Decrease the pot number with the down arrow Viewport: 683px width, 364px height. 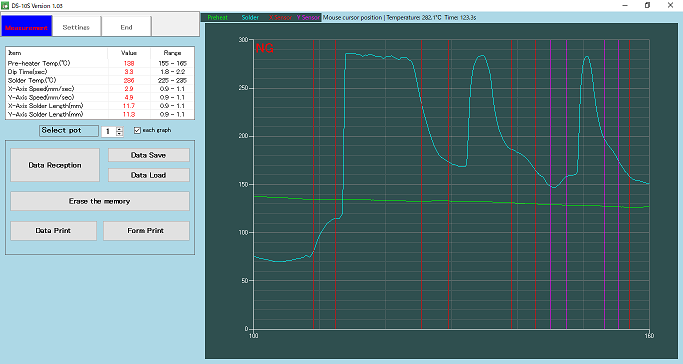120,134
